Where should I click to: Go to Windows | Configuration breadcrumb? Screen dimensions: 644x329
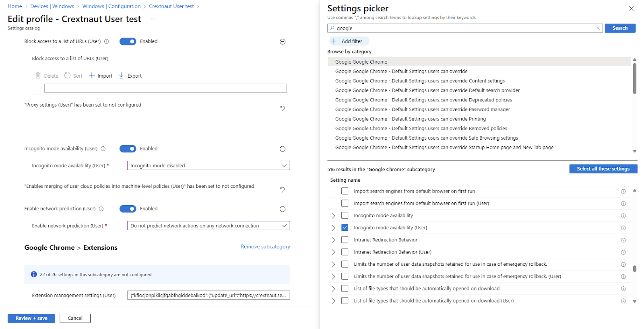[x=111, y=6]
